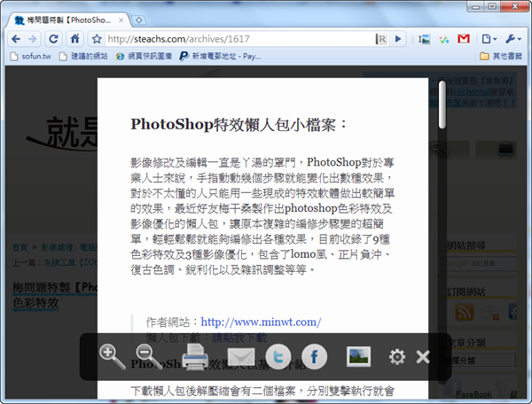This screenshot has height=404, width=532.
Task: Open reader settings gear icon
Action: click(x=397, y=357)
